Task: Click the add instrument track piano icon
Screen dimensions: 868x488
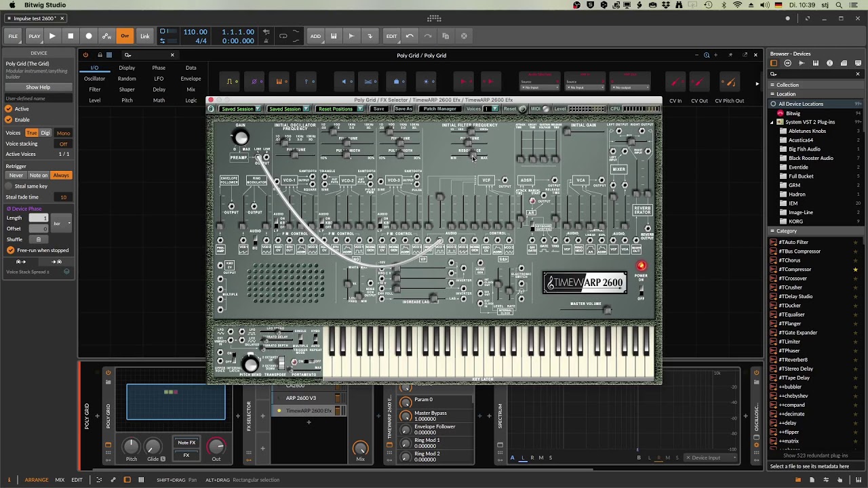Action: pyautogui.click(x=334, y=36)
